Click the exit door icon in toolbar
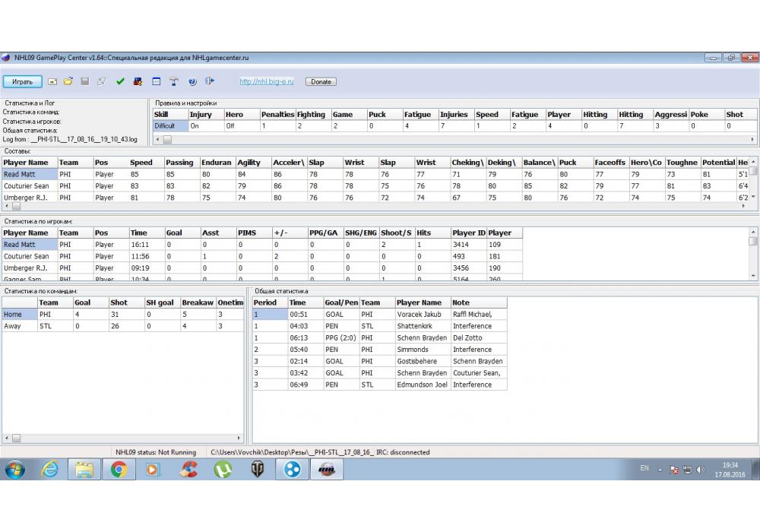 (x=210, y=81)
